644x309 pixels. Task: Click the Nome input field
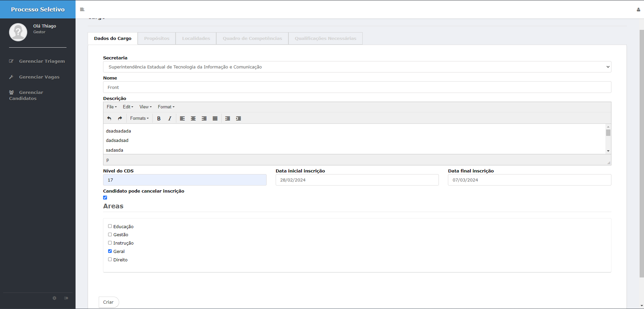(x=357, y=87)
